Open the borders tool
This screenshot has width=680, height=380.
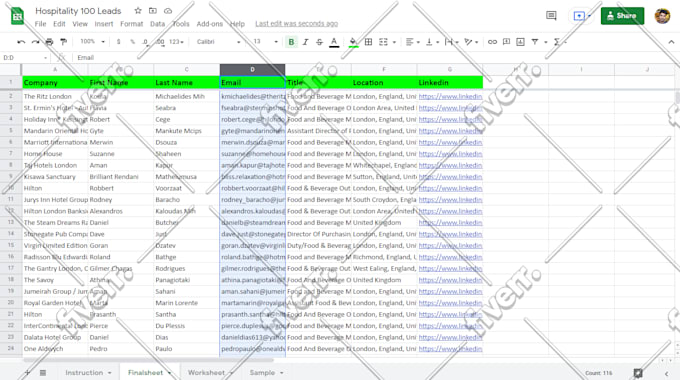368,42
